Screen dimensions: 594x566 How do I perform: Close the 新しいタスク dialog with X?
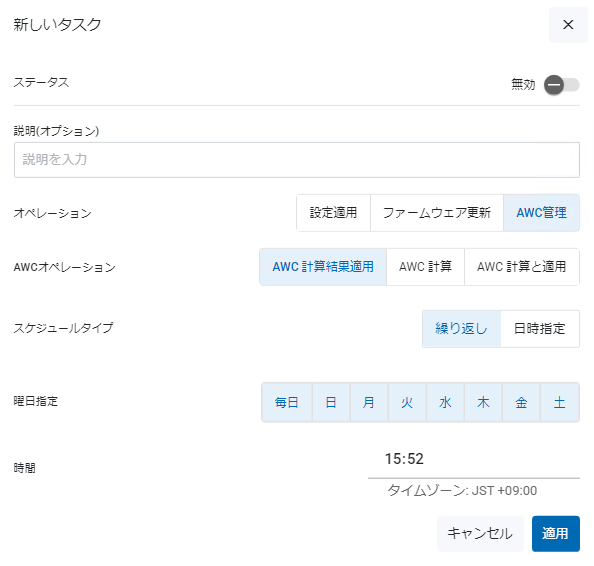tap(568, 25)
